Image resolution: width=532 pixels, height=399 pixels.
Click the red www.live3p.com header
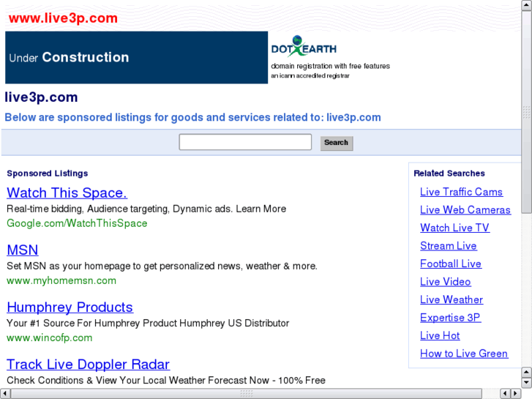coord(63,18)
